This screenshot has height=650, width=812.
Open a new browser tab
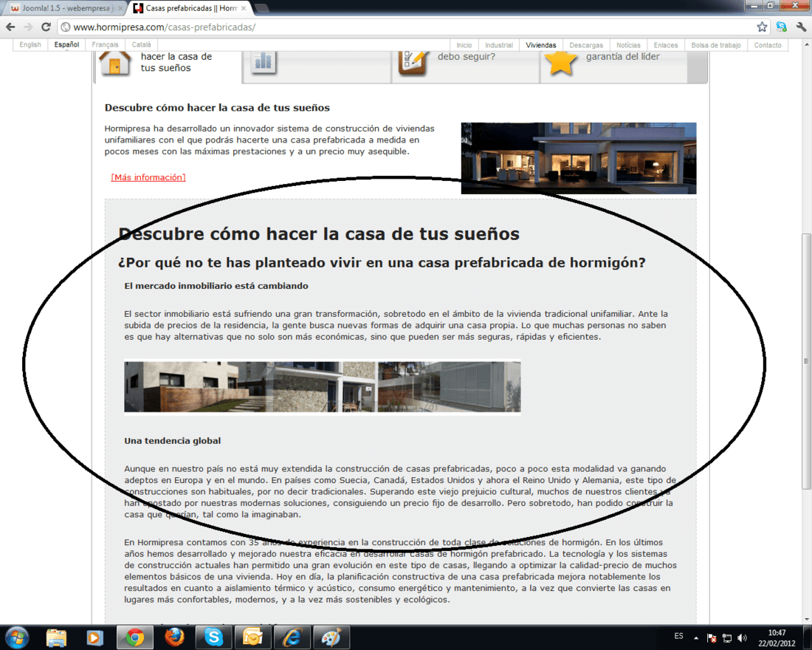(261, 8)
